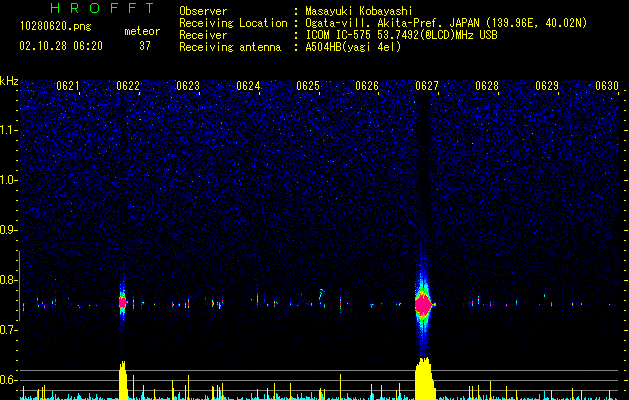Click the 0.6 kHz axis label
This screenshot has height=400, width=629.
coord(9,380)
